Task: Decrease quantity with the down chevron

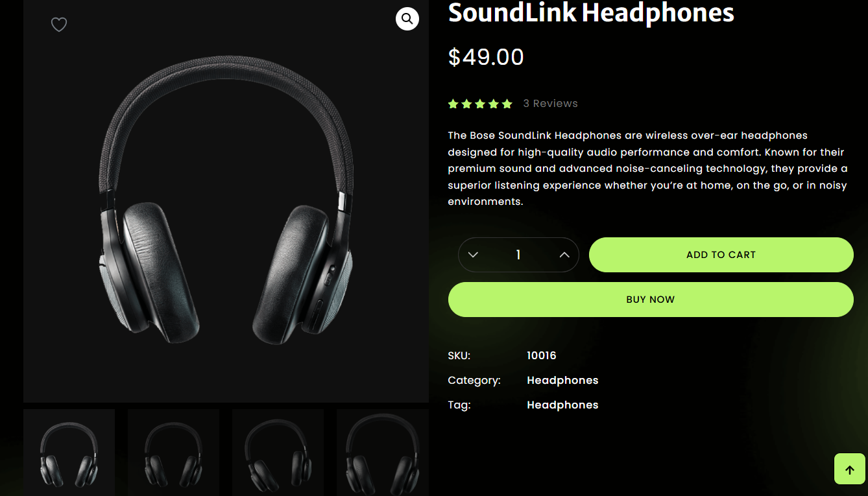Action: coord(473,255)
